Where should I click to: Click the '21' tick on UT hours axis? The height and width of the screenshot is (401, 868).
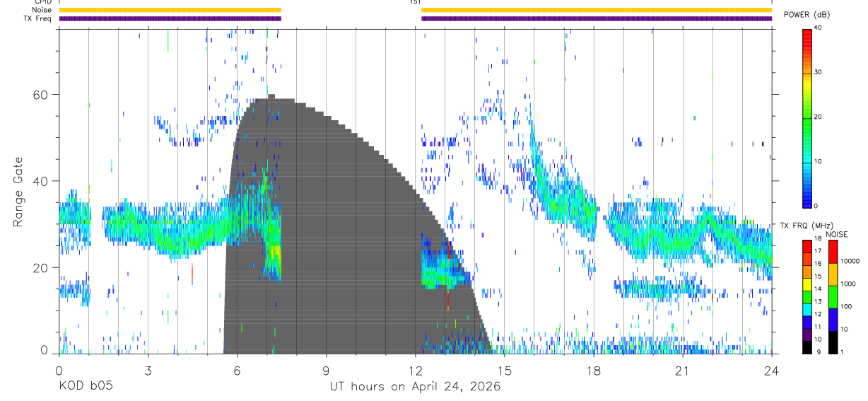tap(683, 371)
